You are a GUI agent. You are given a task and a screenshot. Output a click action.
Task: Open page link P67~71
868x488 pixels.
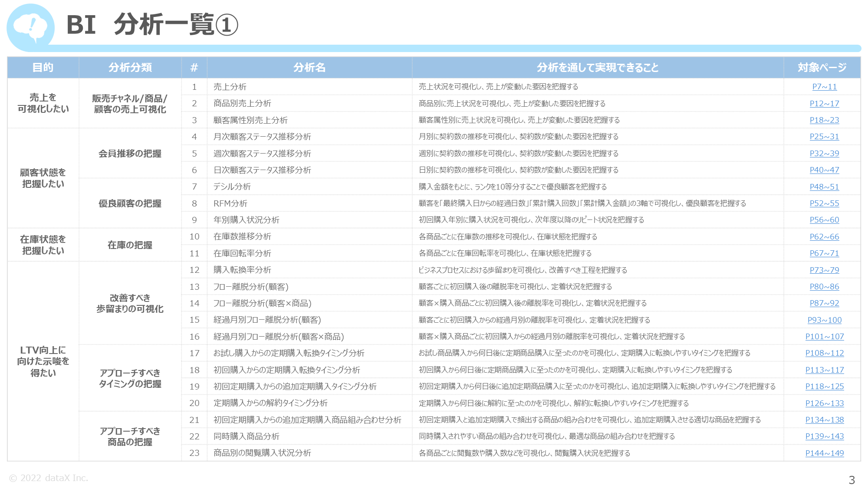point(824,253)
